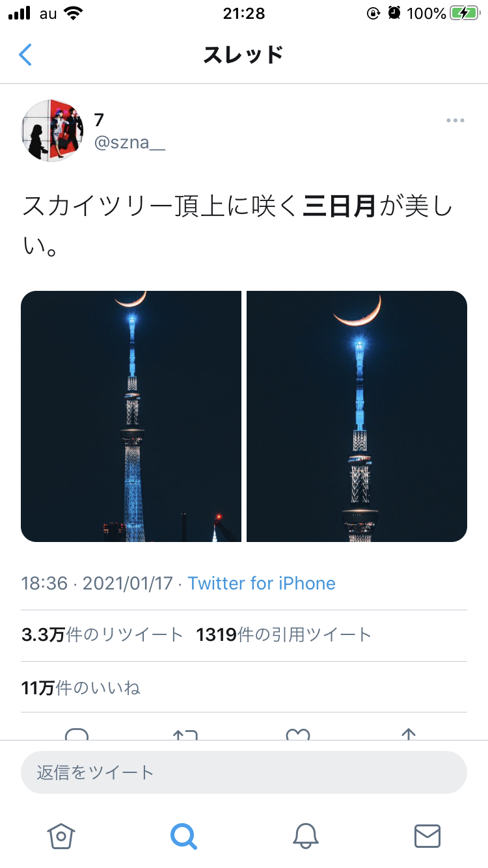Tap the @szna__ username handle
This screenshot has height=868, width=488.
(x=129, y=144)
